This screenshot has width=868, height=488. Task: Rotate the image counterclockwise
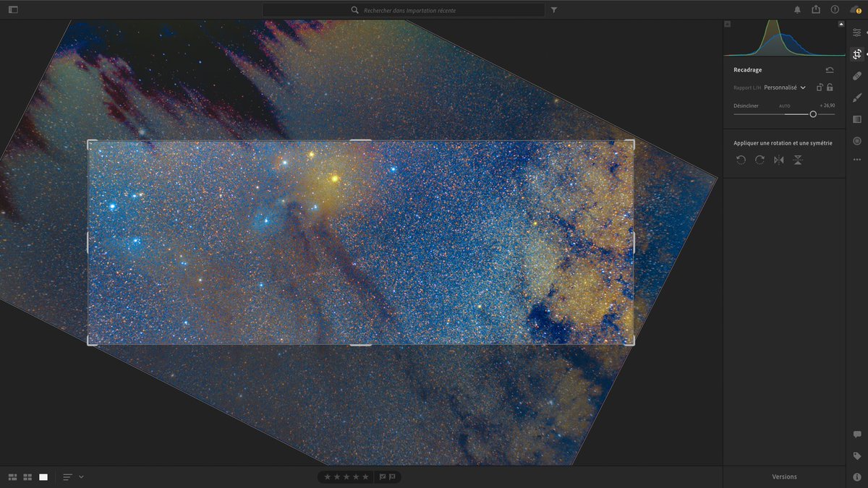coord(741,160)
